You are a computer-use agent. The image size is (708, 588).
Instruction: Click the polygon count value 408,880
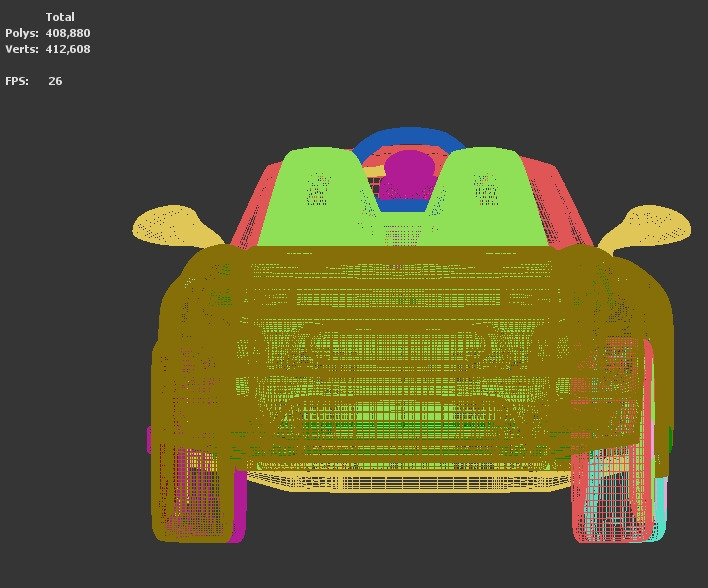[68, 33]
